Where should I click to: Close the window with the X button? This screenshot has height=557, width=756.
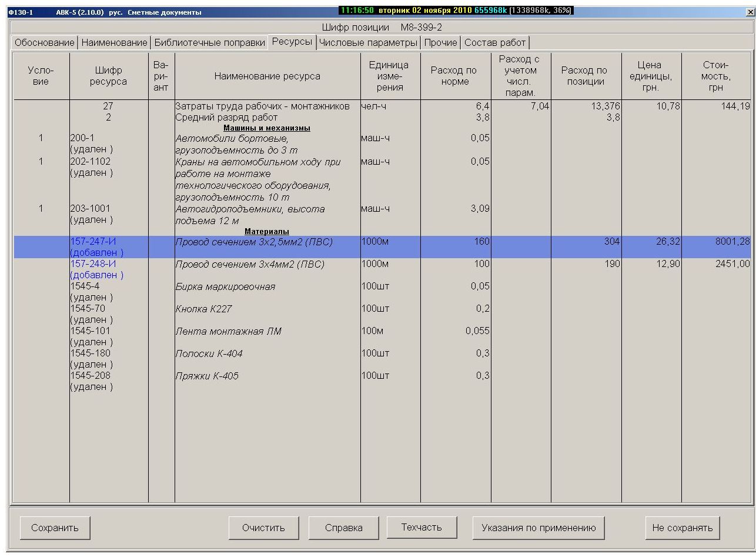tap(749, 12)
